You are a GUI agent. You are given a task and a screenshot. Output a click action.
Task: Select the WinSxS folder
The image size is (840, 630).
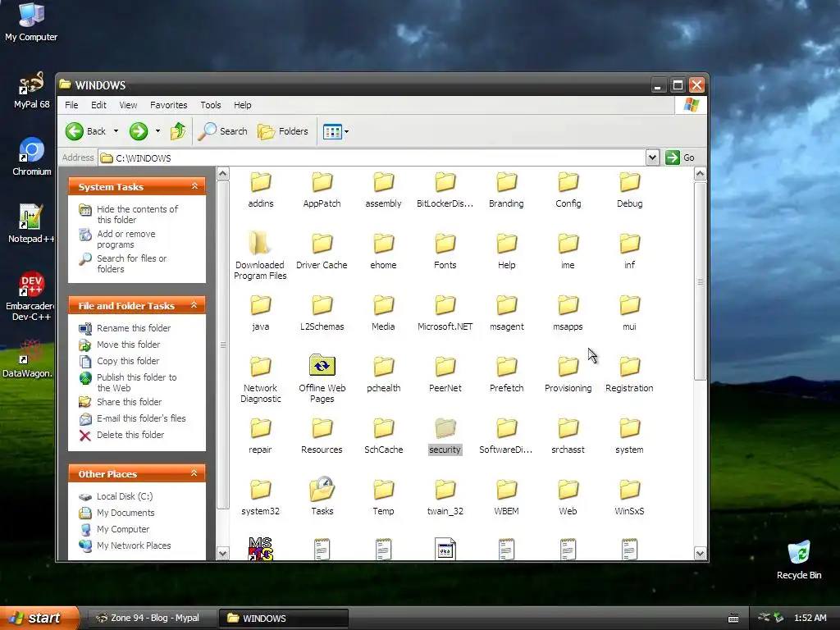point(629,498)
